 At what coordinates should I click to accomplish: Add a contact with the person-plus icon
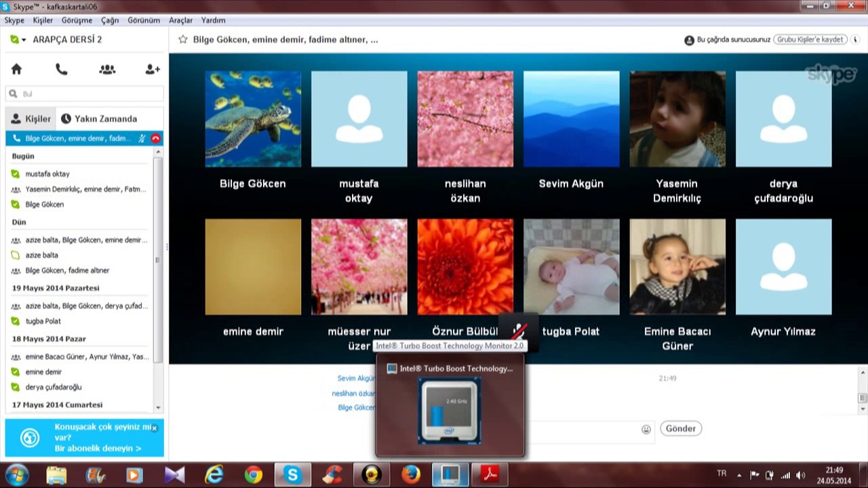153,69
